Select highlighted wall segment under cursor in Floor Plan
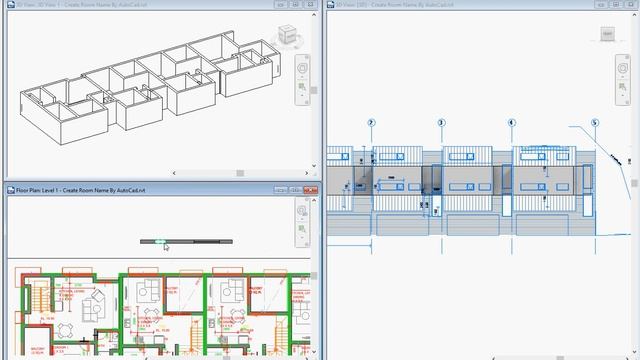The image size is (640, 360). pyautogui.click(x=160, y=242)
